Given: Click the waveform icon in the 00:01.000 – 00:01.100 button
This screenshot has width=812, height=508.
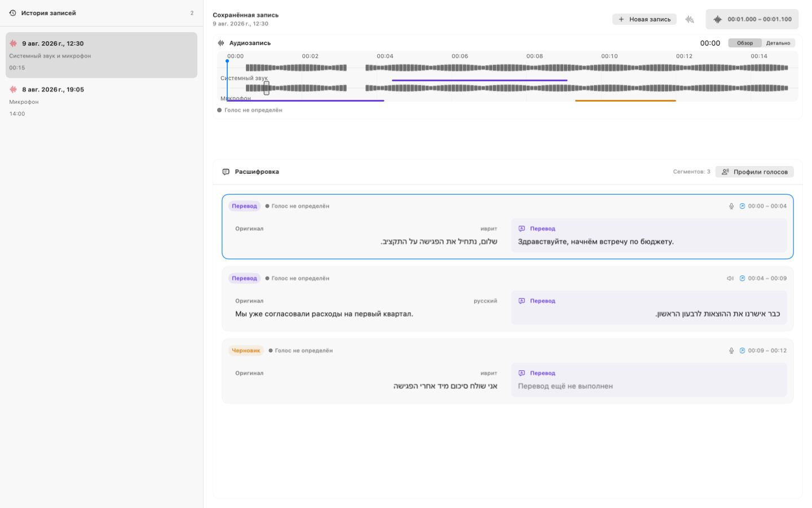Looking at the screenshot, I should click(717, 19).
